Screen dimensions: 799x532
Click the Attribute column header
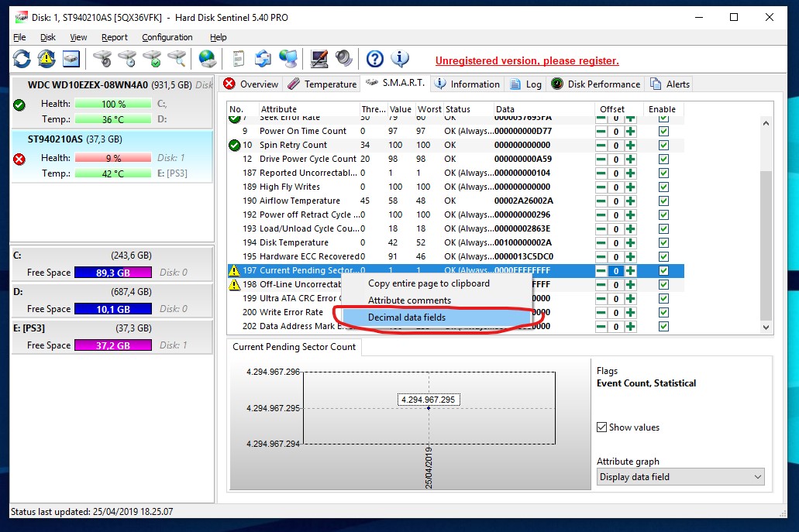(308, 109)
